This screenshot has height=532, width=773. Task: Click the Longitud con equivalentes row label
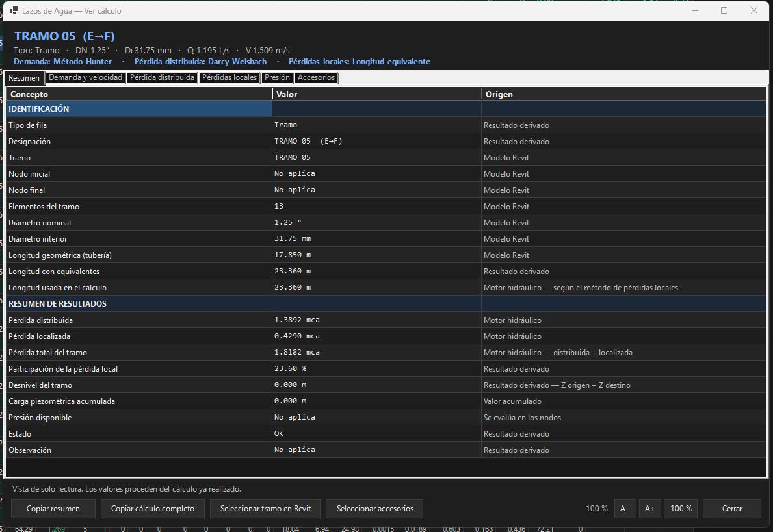tap(54, 272)
